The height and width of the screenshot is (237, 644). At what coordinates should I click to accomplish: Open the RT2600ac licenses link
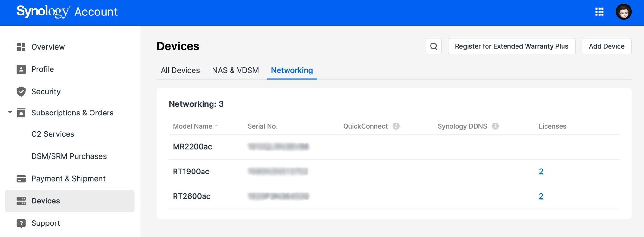click(x=541, y=196)
